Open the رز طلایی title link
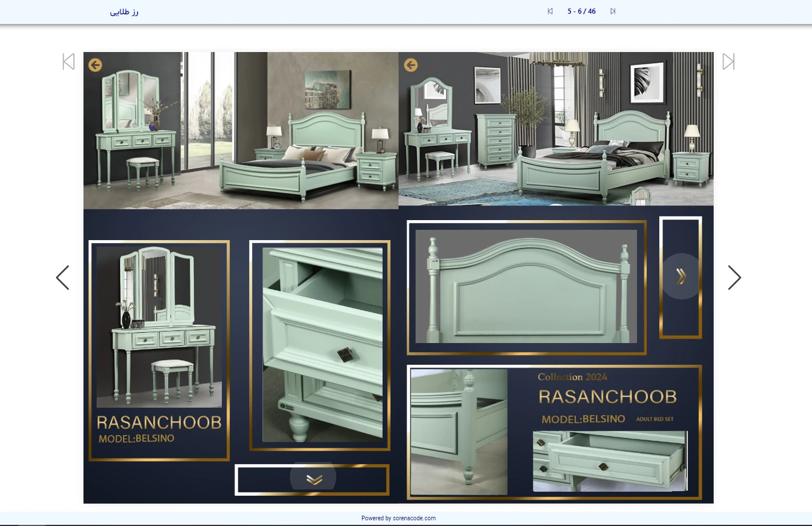This screenshot has width=812, height=526. pyautogui.click(x=124, y=11)
